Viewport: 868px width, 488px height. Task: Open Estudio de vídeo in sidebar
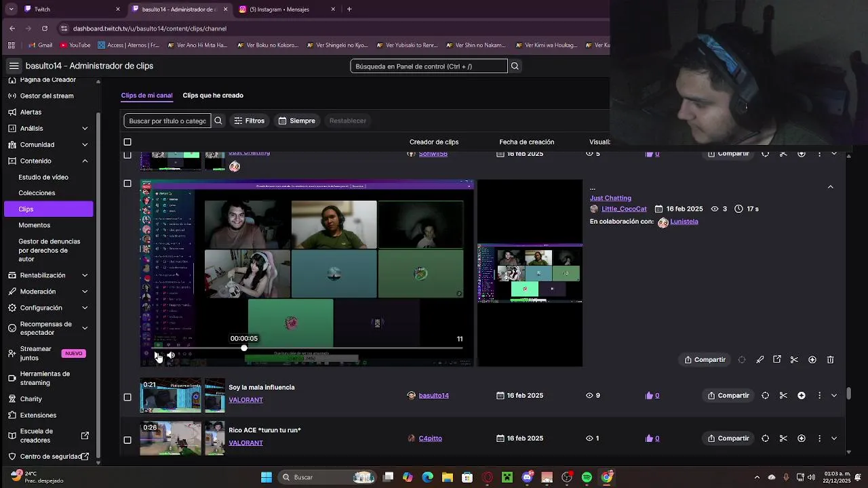tap(43, 177)
